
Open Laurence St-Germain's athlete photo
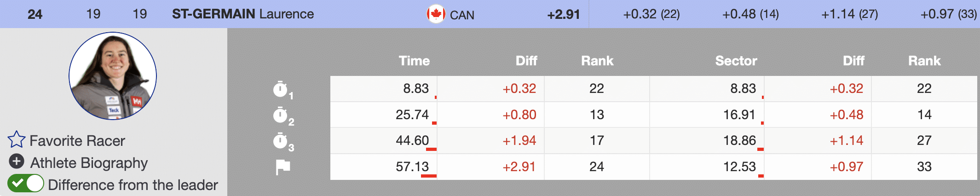113,76
